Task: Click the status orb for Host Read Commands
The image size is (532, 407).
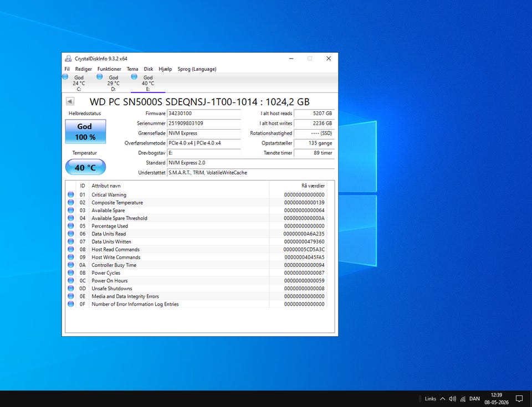Action: point(70,249)
